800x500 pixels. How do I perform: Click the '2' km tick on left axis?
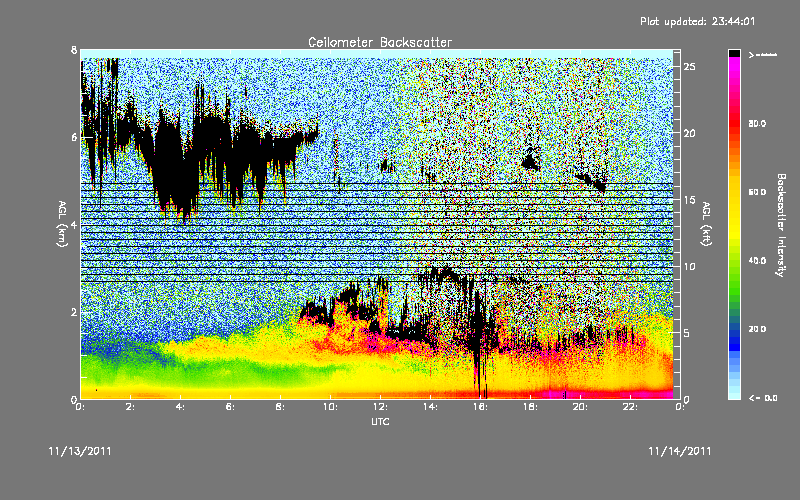pyautogui.click(x=74, y=312)
